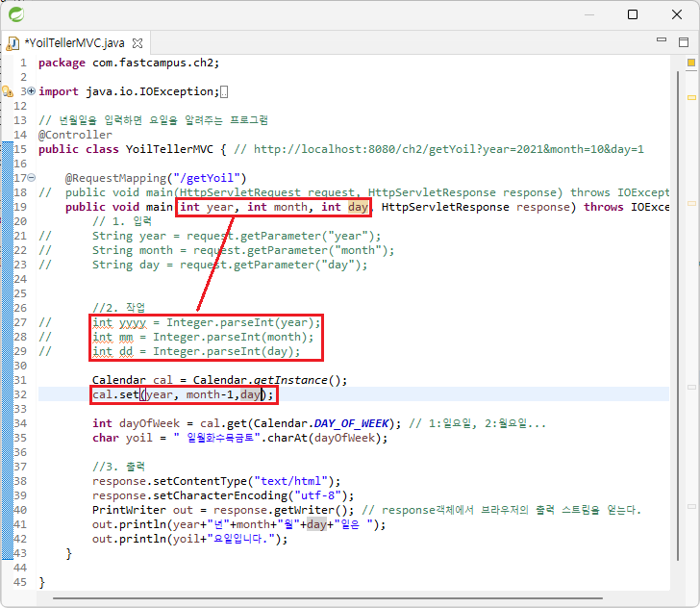Click the "/getYoil" string literal
Viewport: 700px width, 608px height.
pos(207,178)
